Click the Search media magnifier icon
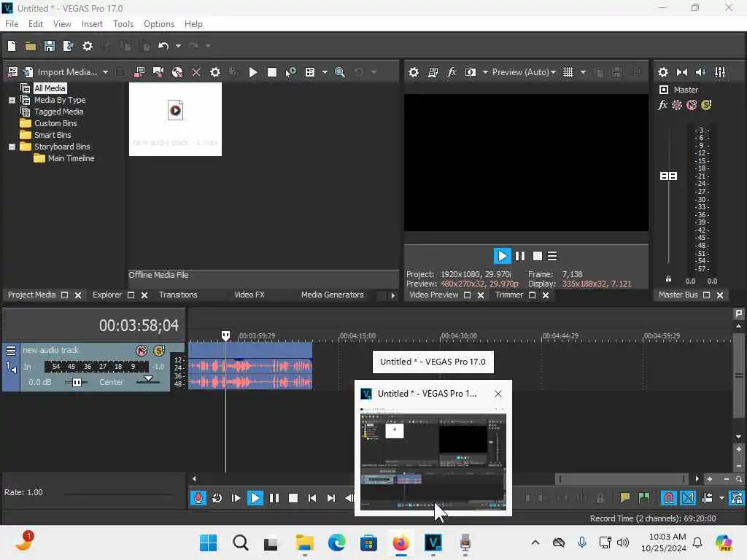The height and width of the screenshot is (560, 747). (x=340, y=72)
